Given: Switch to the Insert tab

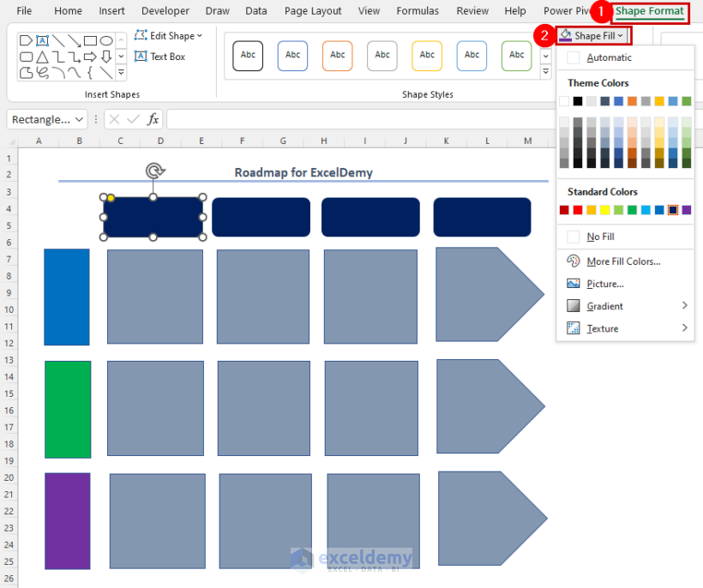Looking at the screenshot, I should coord(111,11).
